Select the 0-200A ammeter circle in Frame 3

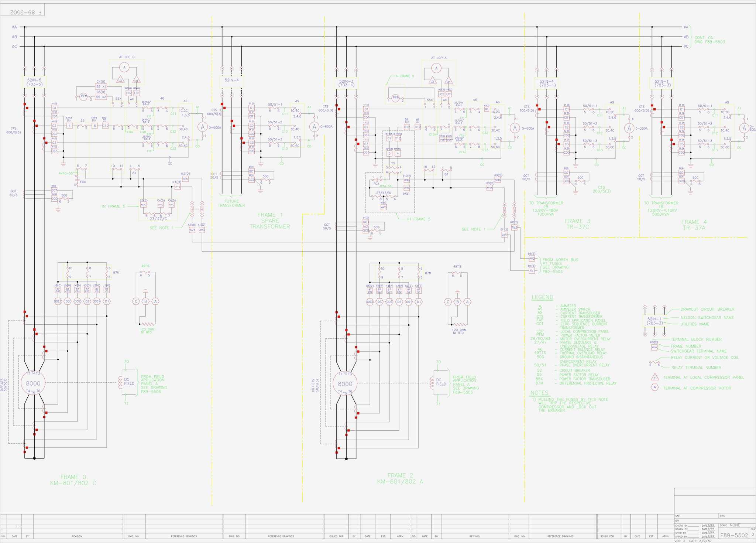(629, 128)
